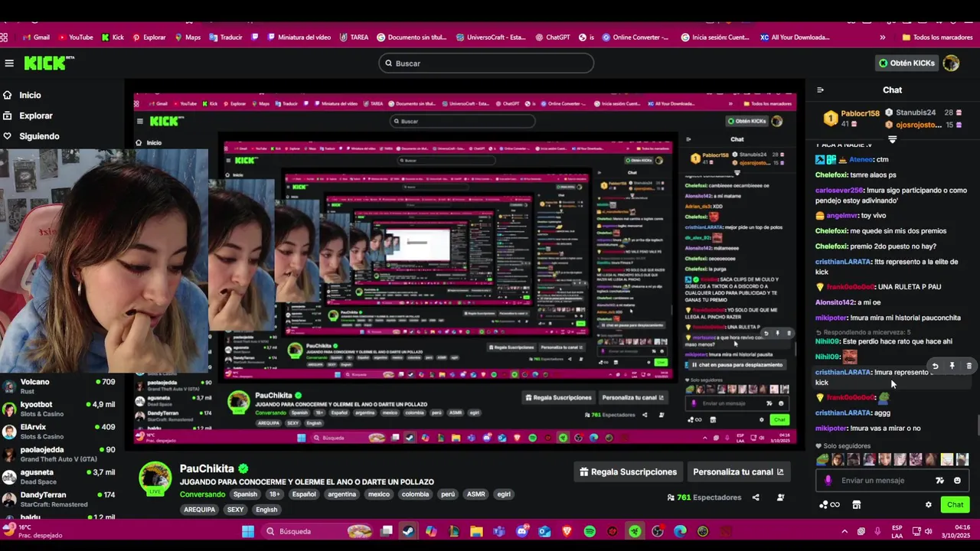Click the Kick search field
The width and height of the screenshot is (980, 551).
pos(486,64)
